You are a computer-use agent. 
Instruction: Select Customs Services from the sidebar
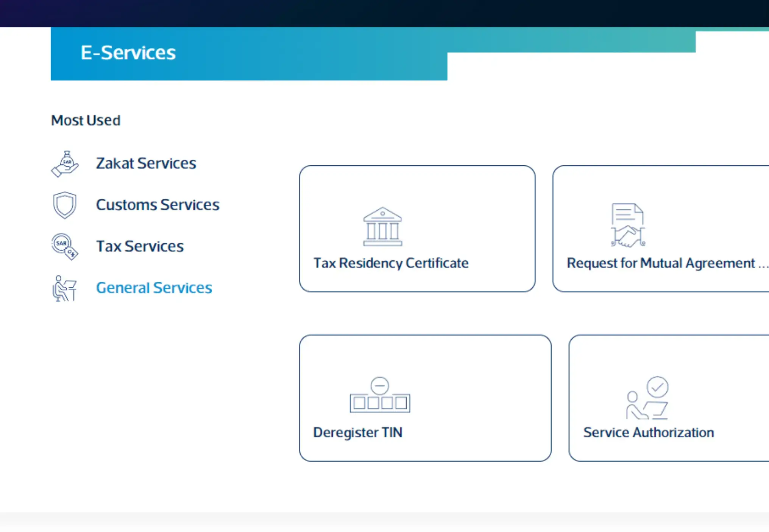coord(158,205)
